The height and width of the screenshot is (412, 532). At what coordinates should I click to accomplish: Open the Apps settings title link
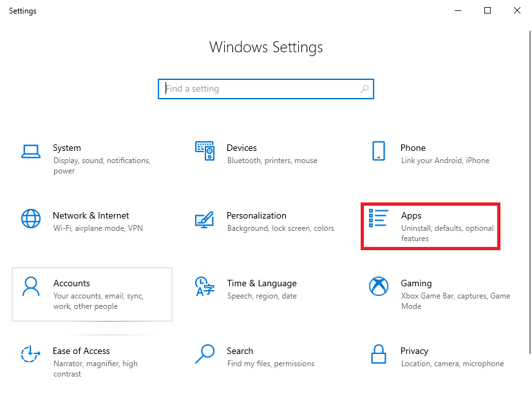(x=411, y=216)
